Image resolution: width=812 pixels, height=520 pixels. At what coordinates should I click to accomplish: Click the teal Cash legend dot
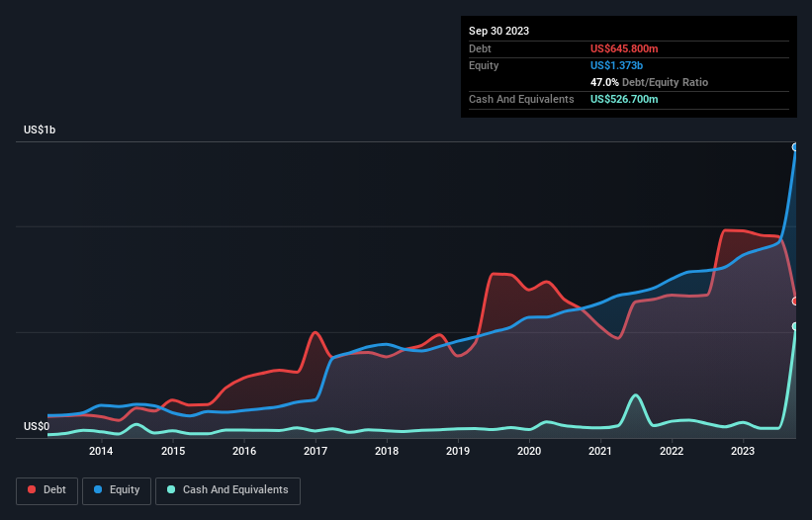[171, 489]
